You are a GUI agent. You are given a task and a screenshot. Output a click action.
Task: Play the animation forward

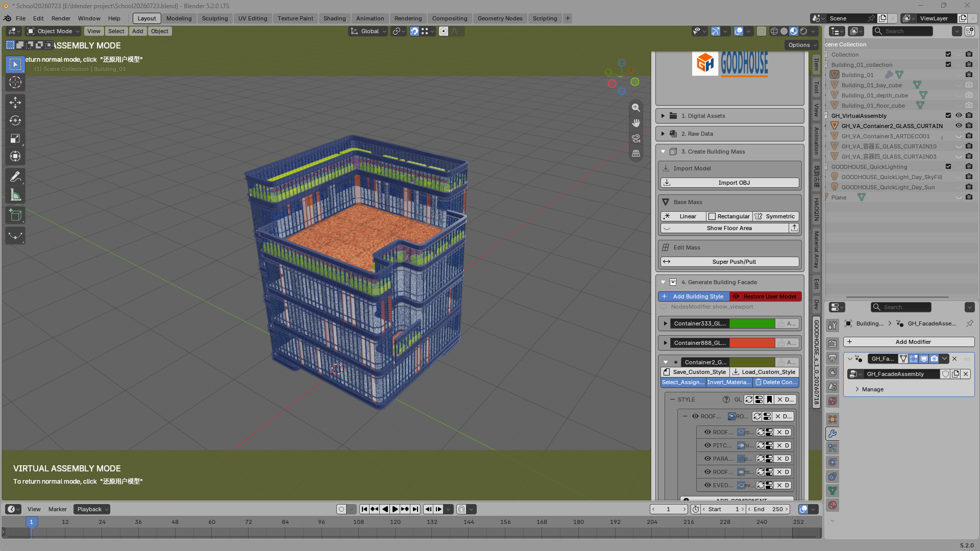(395, 509)
